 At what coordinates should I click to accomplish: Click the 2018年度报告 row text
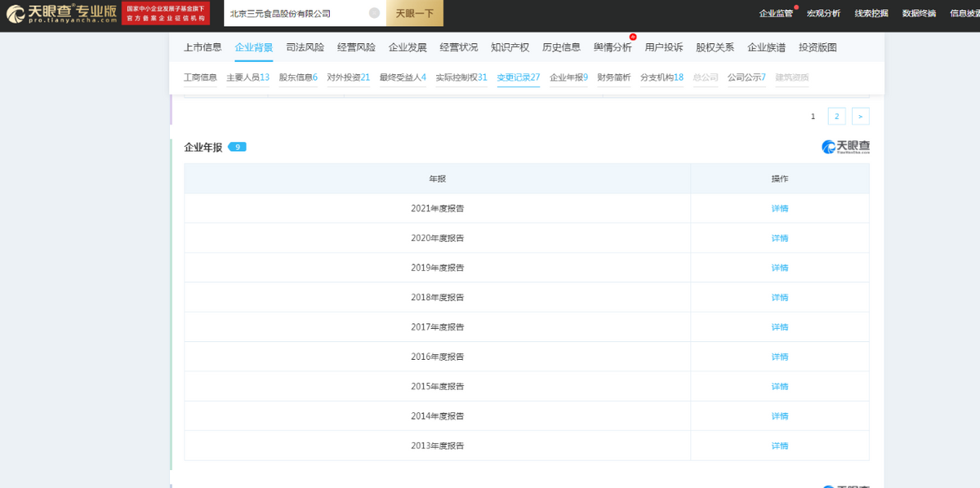438,297
